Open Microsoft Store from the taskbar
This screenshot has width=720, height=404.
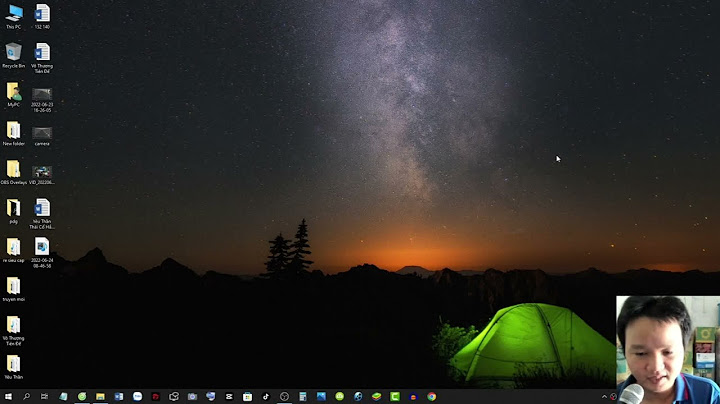tap(248, 397)
